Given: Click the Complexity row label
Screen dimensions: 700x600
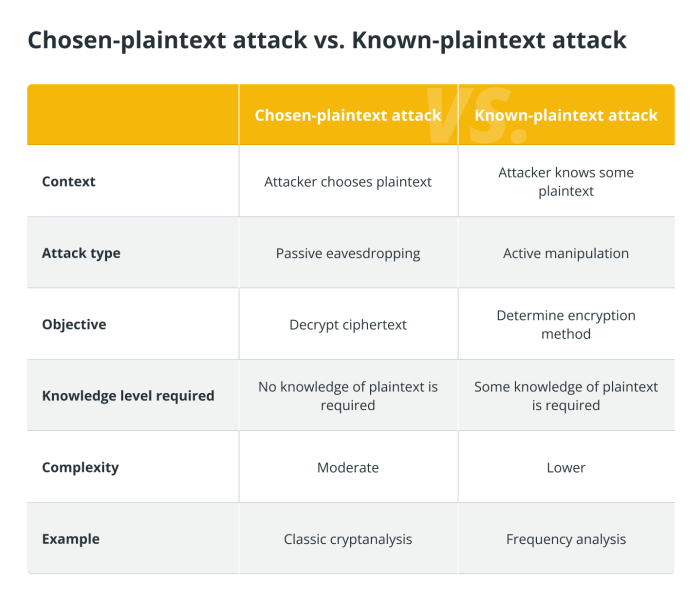Looking at the screenshot, I should point(80,467).
